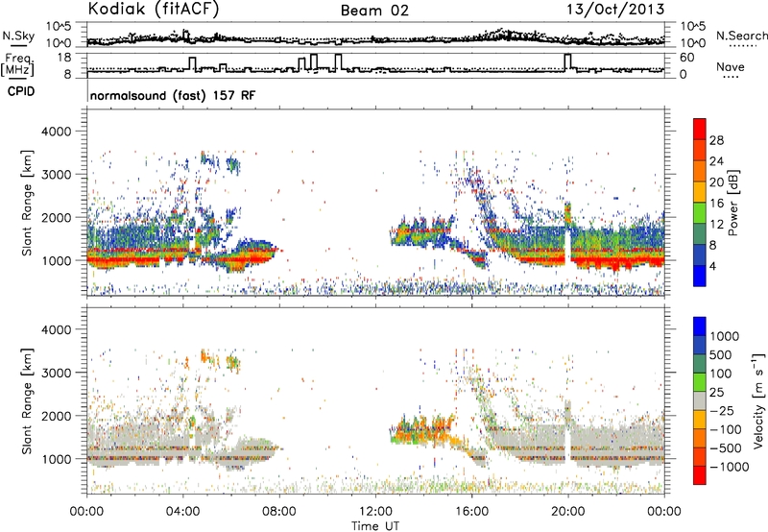The height and width of the screenshot is (532, 768).
Task: Click the '4' power colorbar value
Action: click(713, 266)
